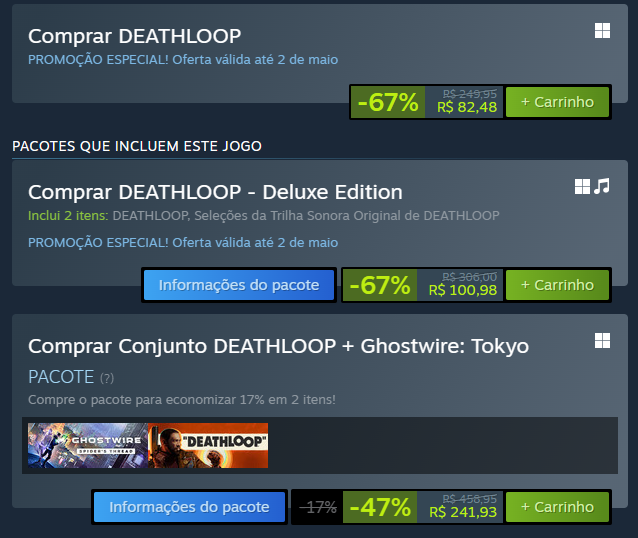Click the question mark beside PACOTE

pos(107,378)
